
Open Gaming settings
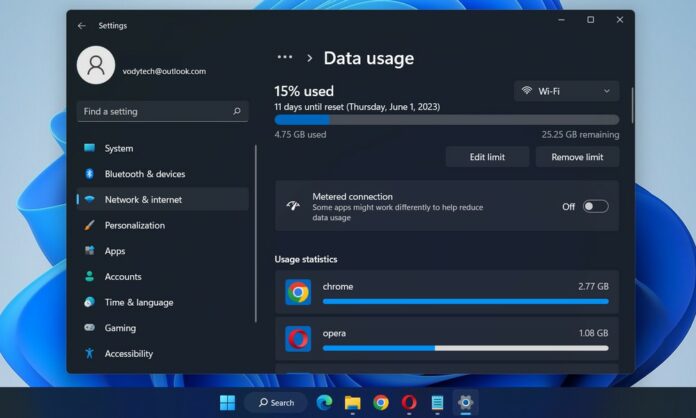click(162, 328)
